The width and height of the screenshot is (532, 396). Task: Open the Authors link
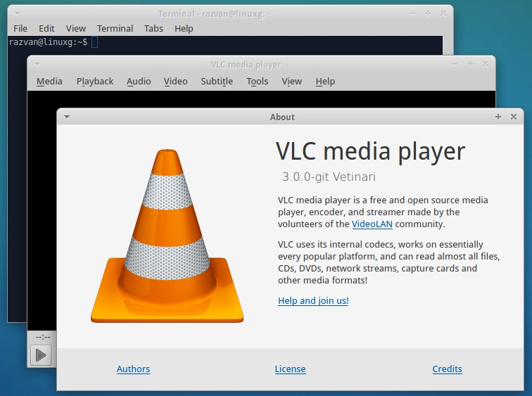(133, 369)
